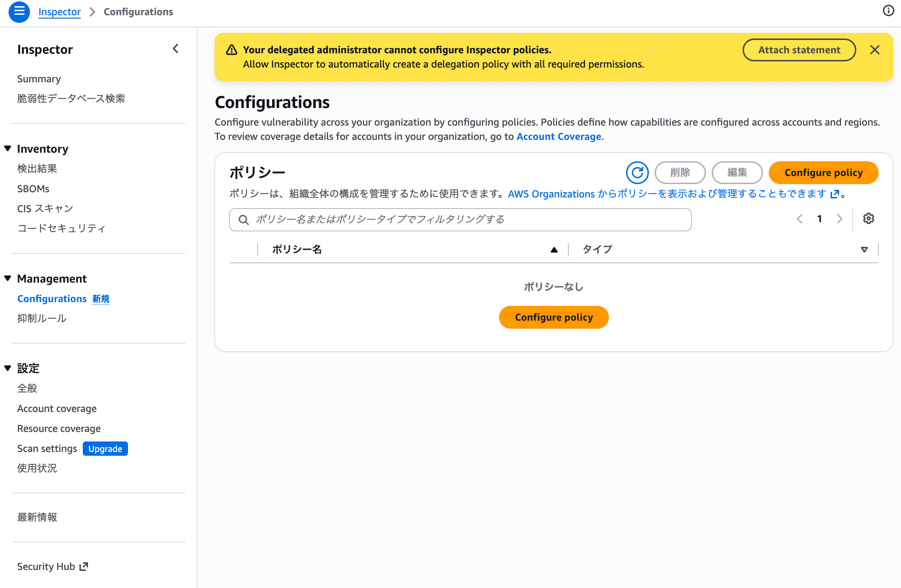Open Scan settings in sidebar
Screen dimensions: 901x588
point(47,449)
